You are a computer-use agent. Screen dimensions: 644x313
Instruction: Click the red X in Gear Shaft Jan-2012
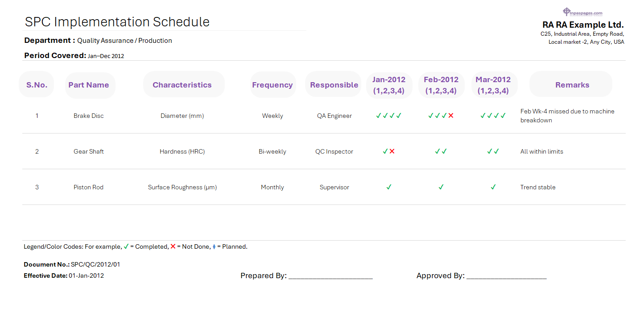(x=392, y=151)
